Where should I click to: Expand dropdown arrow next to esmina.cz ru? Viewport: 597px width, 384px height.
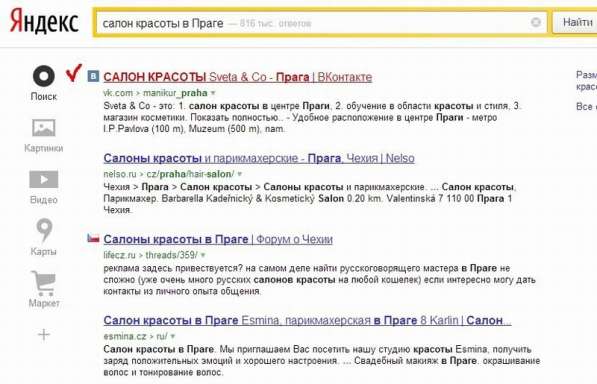pyautogui.click(x=172, y=336)
